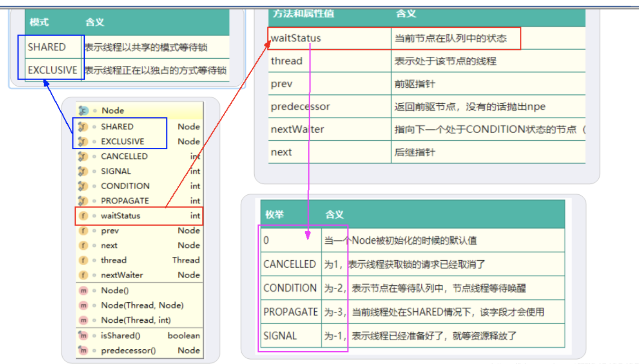Screen dimensions: 639x364
Task: Select the SIGNAL int field in list
Action: pyautogui.click(x=116, y=171)
